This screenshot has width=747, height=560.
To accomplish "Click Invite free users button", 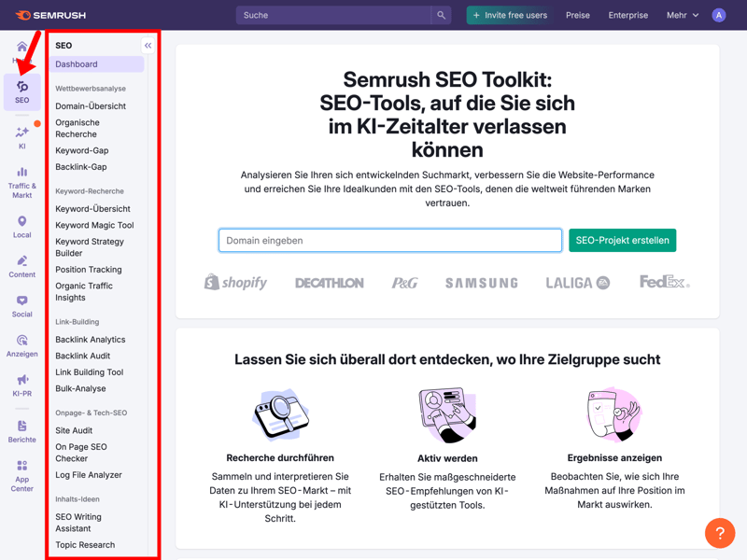I will [510, 15].
